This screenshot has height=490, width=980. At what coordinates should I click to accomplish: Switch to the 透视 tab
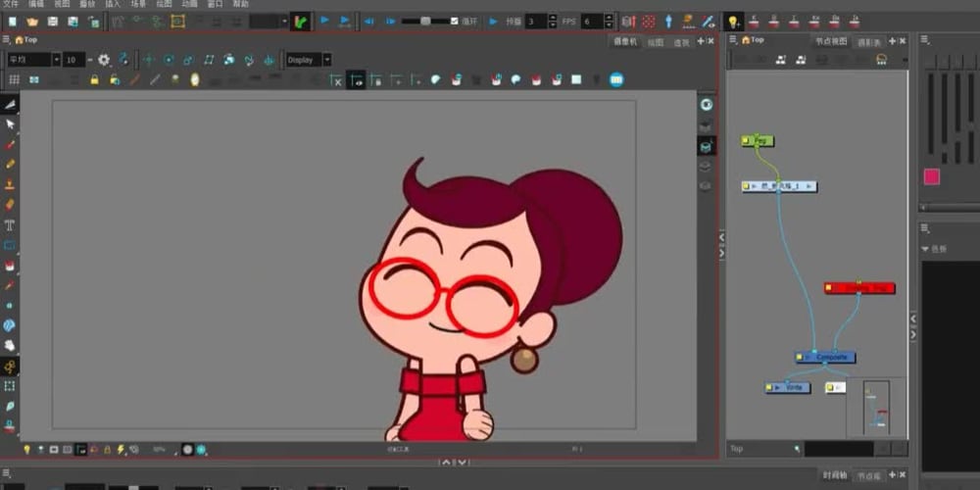(681, 42)
